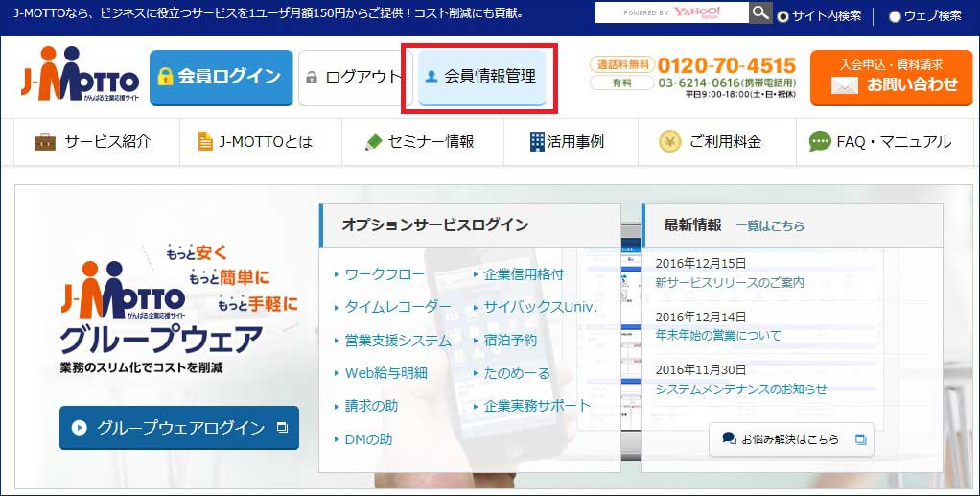The width and height of the screenshot is (980, 496).
Task: Open the サイバックスUniv. link
Action: pos(541,307)
